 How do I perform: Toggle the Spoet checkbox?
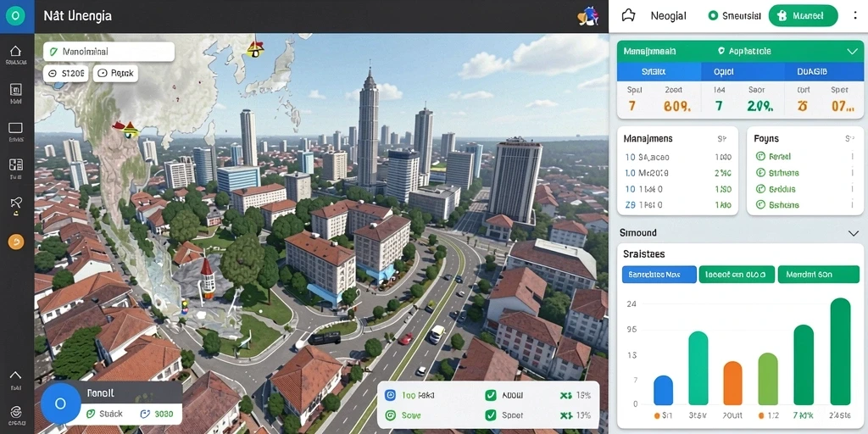point(491,415)
